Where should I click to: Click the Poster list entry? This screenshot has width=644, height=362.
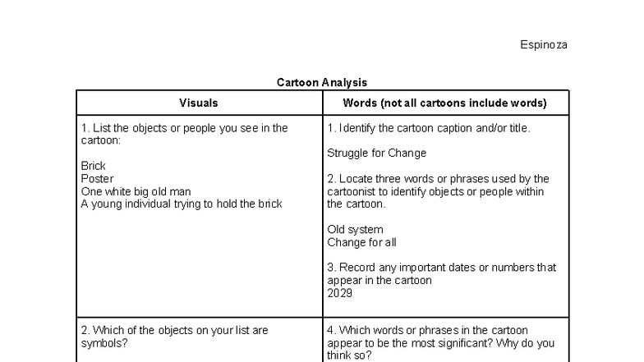click(97, 178)
